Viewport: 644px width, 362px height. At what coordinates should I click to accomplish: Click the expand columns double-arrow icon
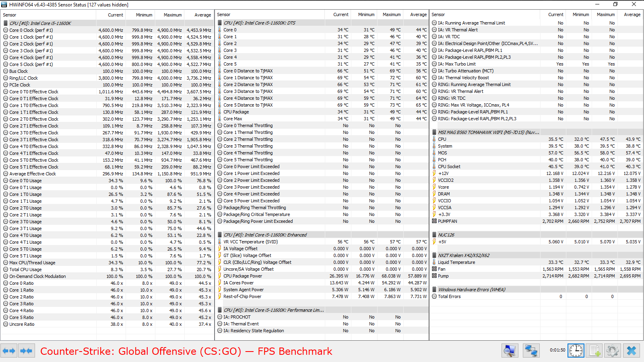click(x=9, y=351)
